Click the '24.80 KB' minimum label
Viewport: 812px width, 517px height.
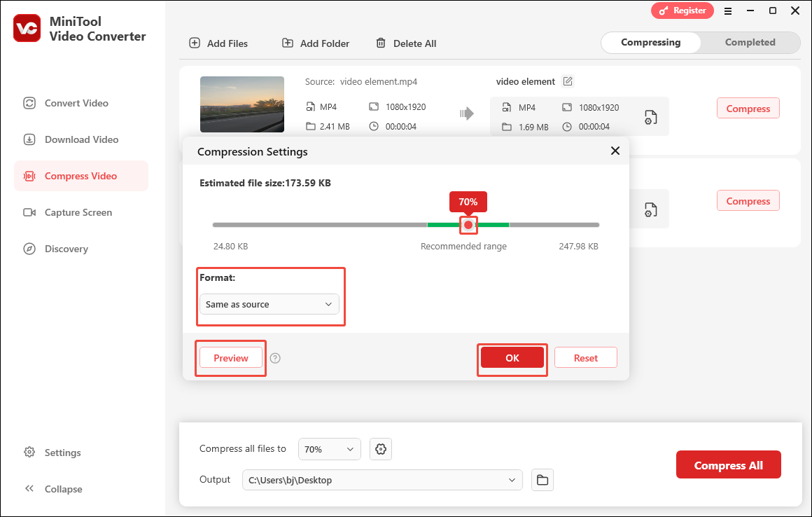230,246
